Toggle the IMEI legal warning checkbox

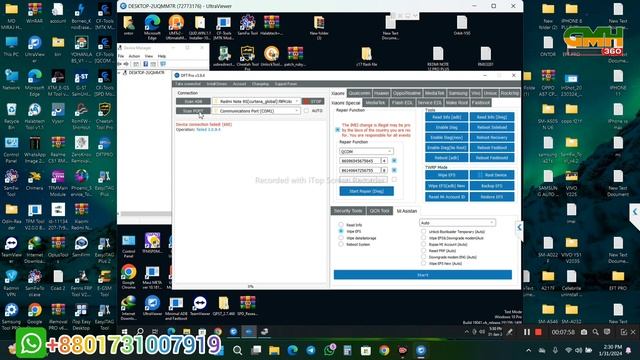(x=338, y=130)
